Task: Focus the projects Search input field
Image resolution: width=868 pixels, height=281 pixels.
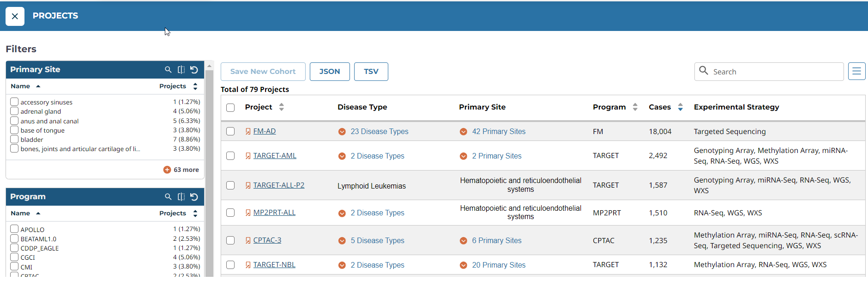Action: coord(776,72)
